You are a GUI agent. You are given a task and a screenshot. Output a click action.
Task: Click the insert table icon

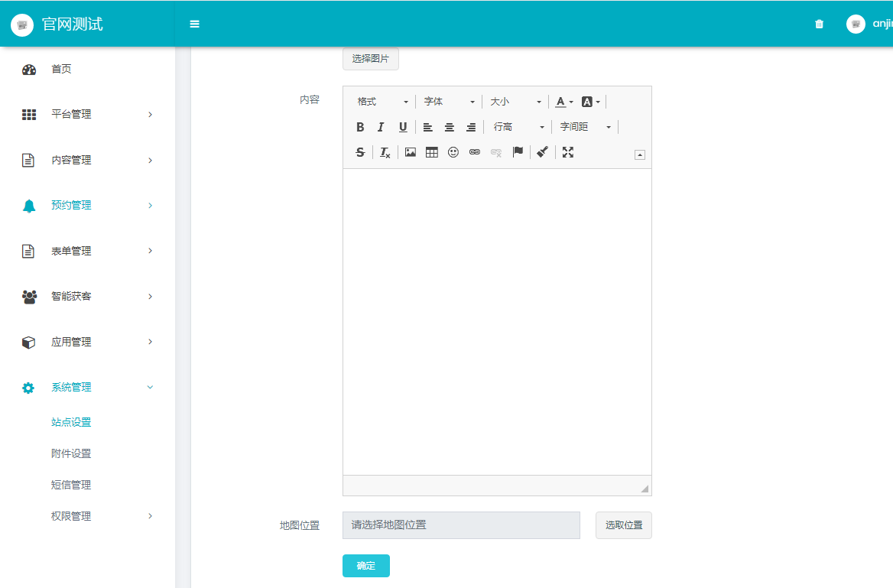click(432, 152)
